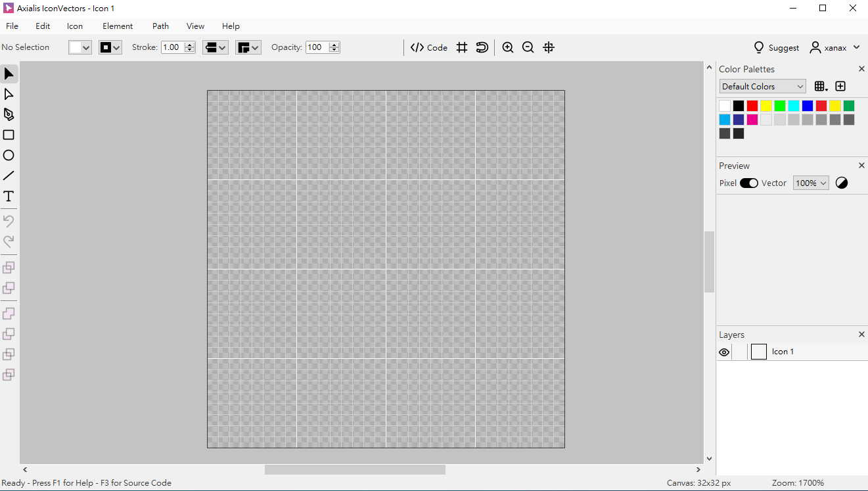This screenshot has width=868, height=491.
Task: Expand the Default Colors palette dropdown
Action: [762, 86]
